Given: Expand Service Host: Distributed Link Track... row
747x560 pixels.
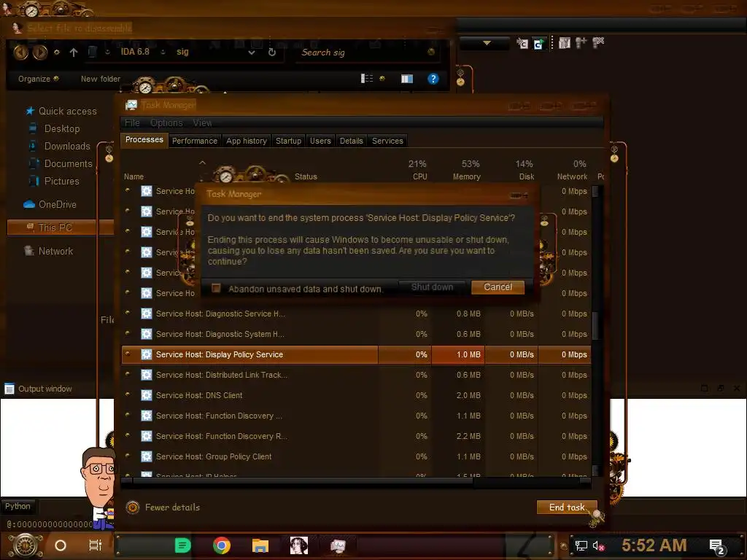Looking at the screenshot, I should pos(128,374).
